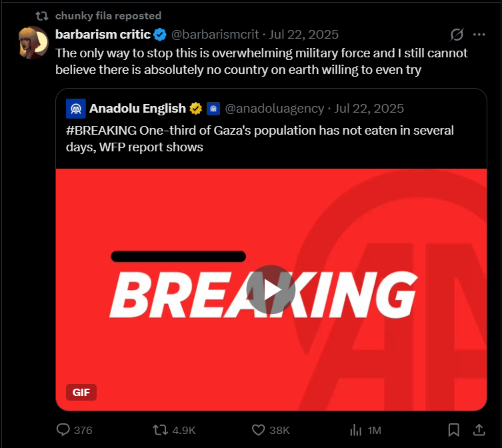Open the Grok explain icon
The width and height of the screenshot is (502, 448).
tap(457, 35)
